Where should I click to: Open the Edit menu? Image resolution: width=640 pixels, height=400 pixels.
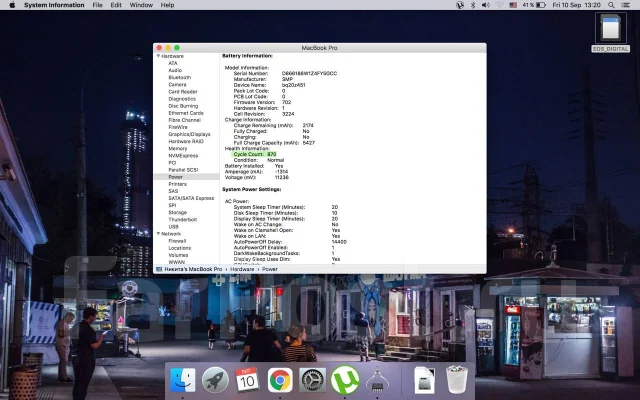click(x=116, y=5)
